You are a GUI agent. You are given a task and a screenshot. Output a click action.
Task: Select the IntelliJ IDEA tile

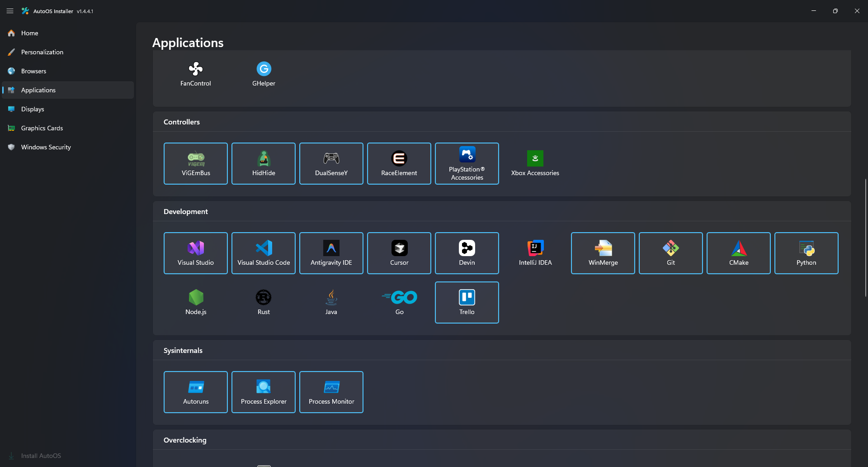point(535,253)
